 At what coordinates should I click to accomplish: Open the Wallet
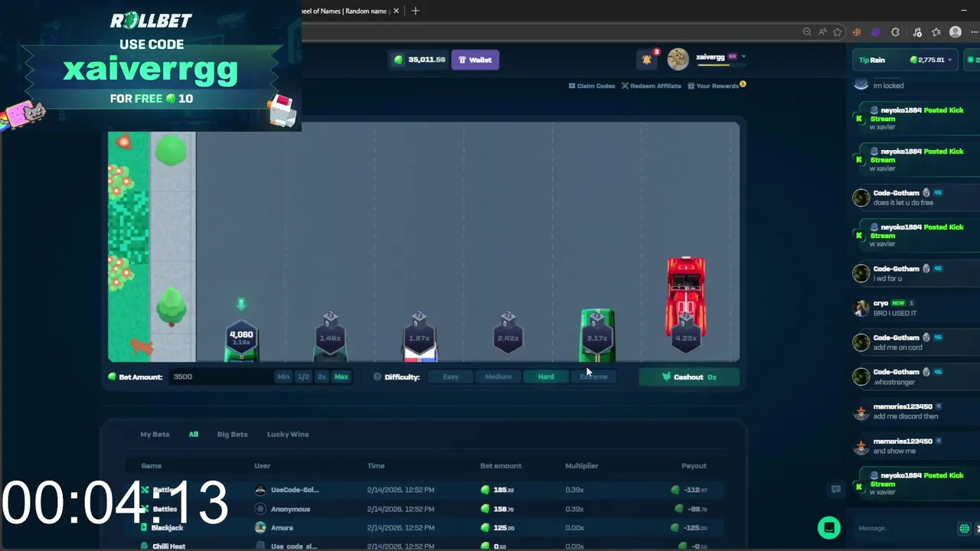(475, 60)
